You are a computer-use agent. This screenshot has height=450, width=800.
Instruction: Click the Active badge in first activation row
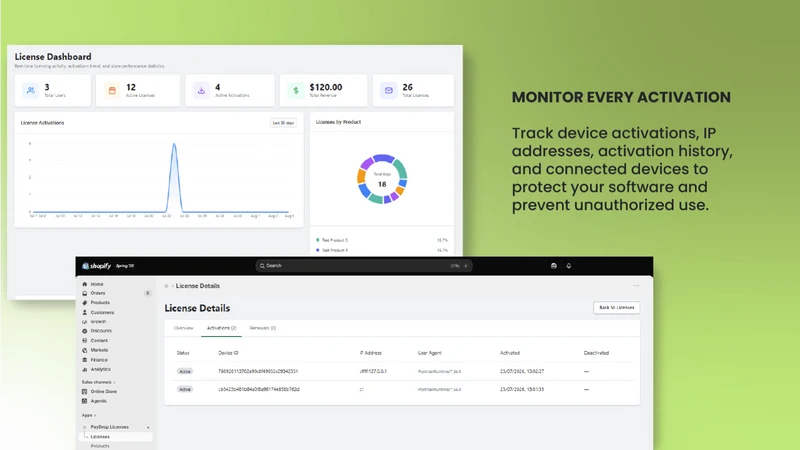coord(185,371)
